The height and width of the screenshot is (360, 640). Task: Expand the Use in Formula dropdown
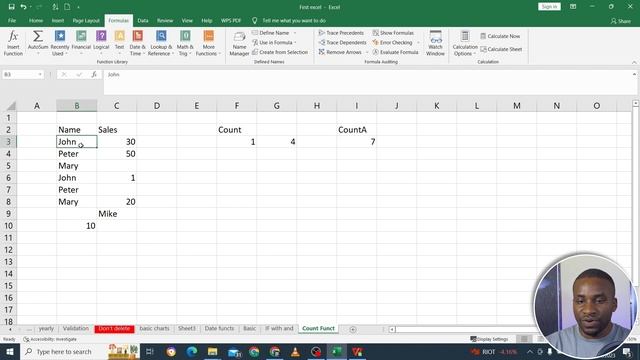tap(295, 42)
